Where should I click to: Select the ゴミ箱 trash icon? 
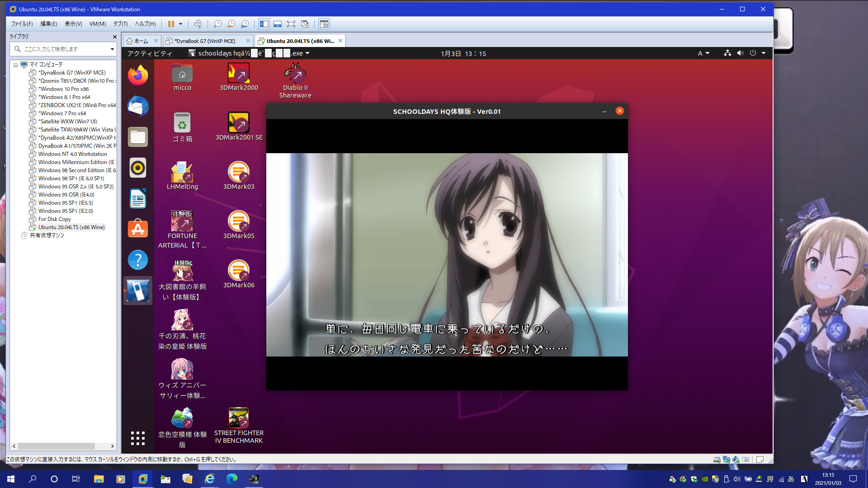(182, 127)
